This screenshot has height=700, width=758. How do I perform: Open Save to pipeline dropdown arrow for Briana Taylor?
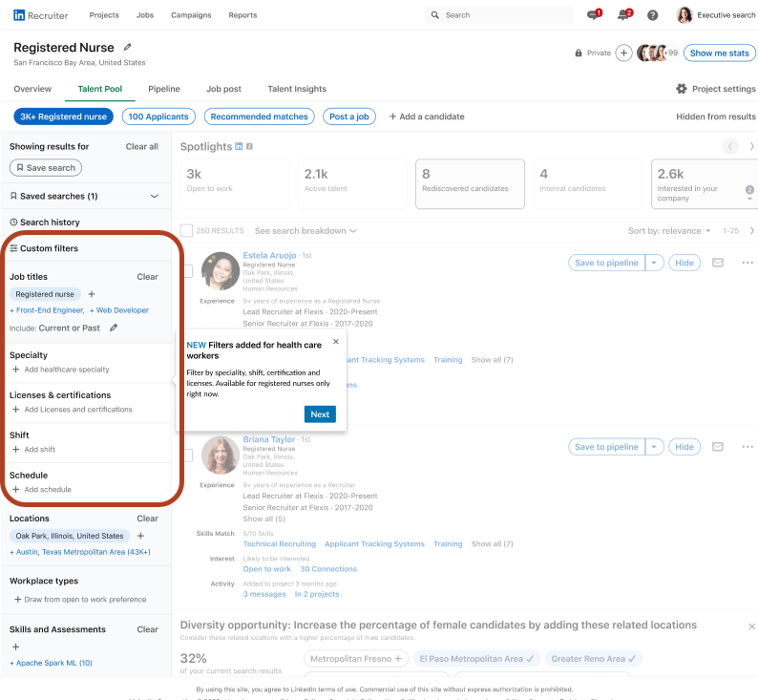point(654,447)
